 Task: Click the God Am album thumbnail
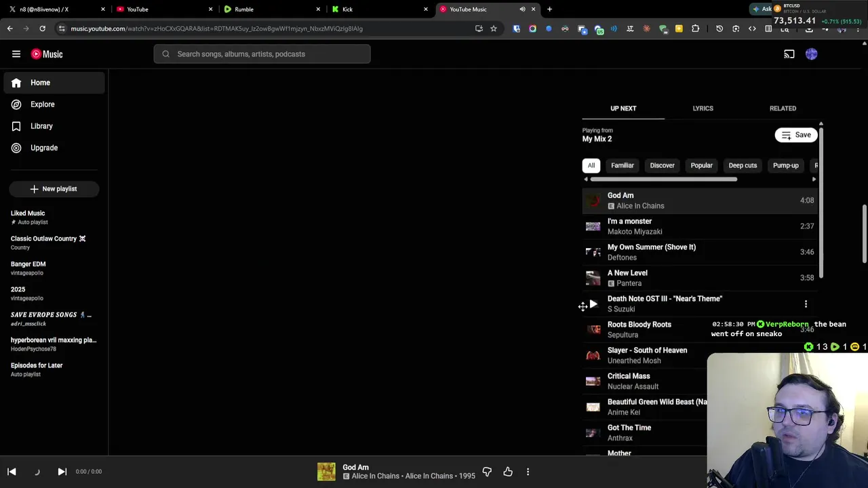326,472
